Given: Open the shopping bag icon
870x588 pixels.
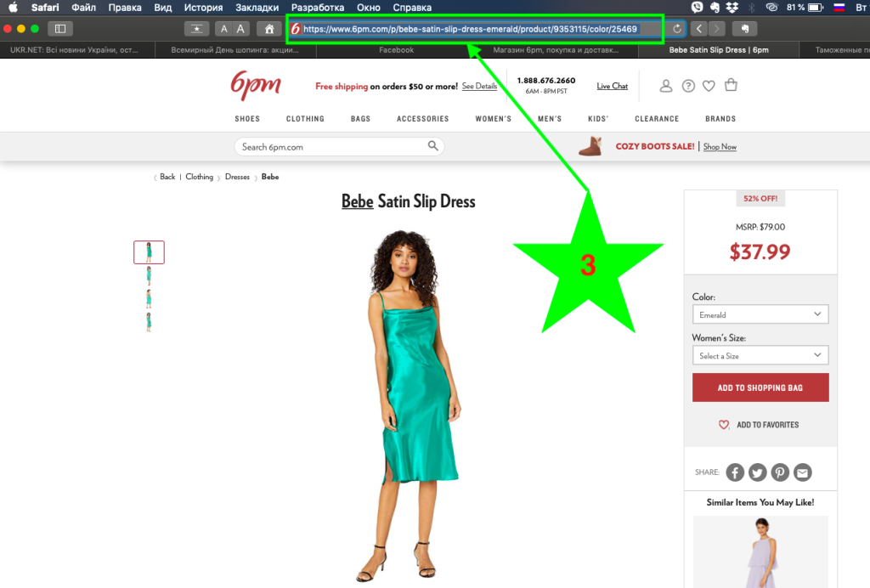Looking at the screenshot, I should pyautogui.click(x=731, y=85).
